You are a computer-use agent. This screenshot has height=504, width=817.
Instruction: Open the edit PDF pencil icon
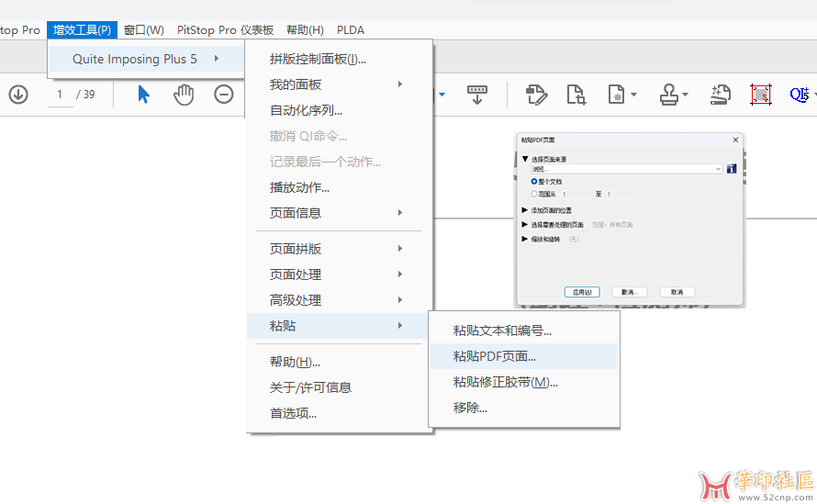coord(536,95)
